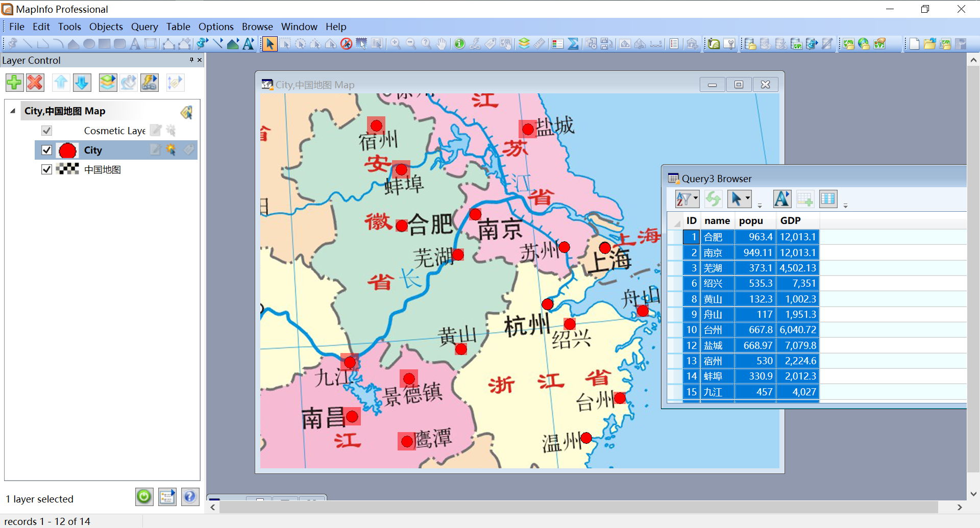This screenshot has width=980, height=528.
Task: Toggle automatic labels tag on City layer
Action: 188,150
